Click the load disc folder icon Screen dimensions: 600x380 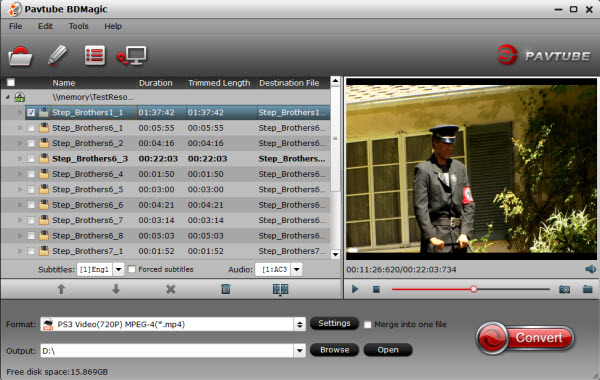pyautogui.click(x=20, y=56)
